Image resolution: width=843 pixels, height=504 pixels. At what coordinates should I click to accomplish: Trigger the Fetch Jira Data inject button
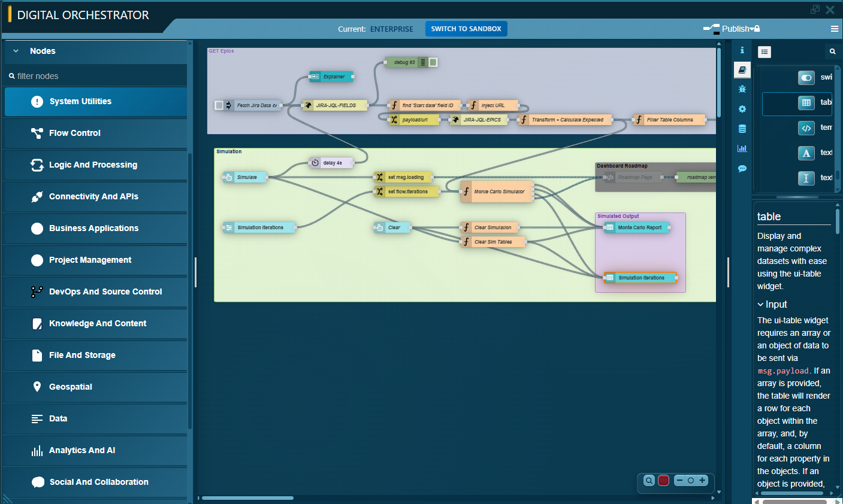[x=219, y=105]
